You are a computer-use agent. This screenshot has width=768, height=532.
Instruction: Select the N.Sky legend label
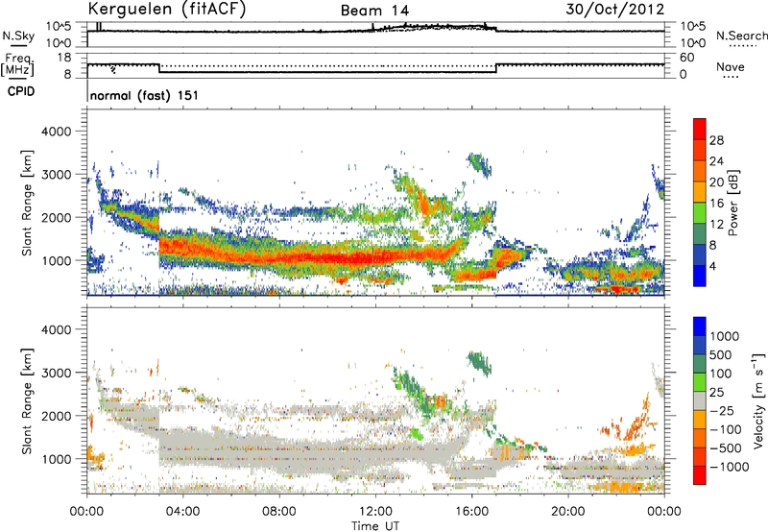[18, 36]
